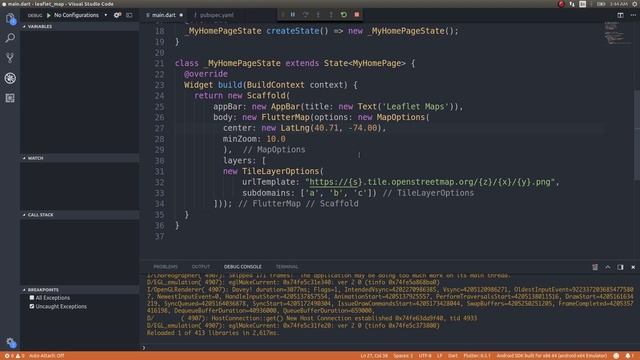The width and height of the screenshot is (640, 360).
Task: Click line and column indicator Ln 27
Action: click(x=374, y=356)
